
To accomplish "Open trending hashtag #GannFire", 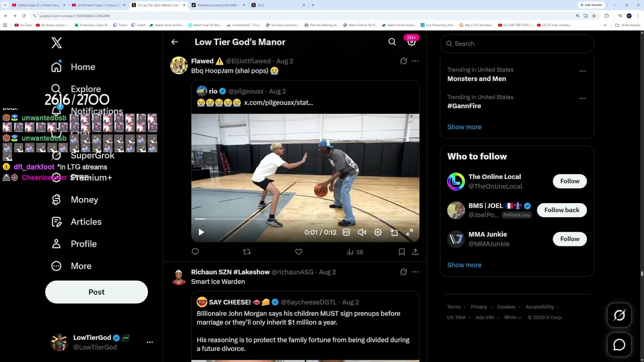I will coord(464,106).
